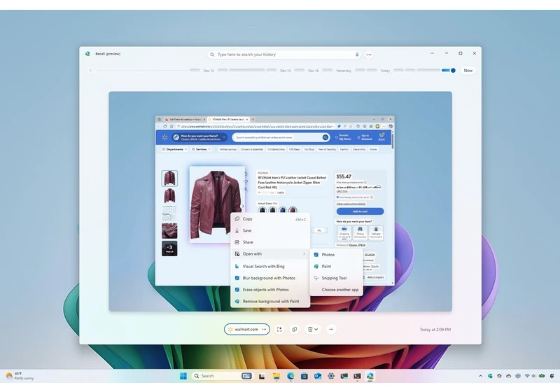
Task: Click the Walmart spark logo in snapshot
Action: [x=164, y=137]
